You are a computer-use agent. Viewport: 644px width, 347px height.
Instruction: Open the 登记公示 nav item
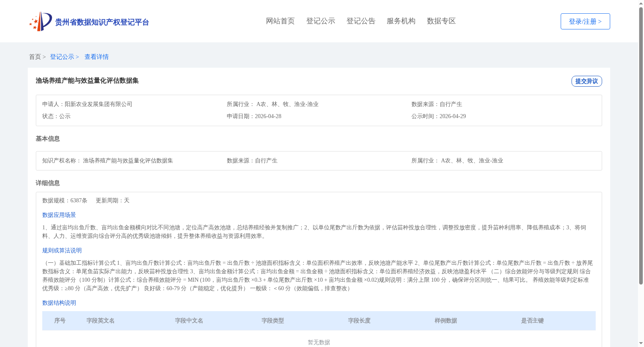(x=320, y=21)
